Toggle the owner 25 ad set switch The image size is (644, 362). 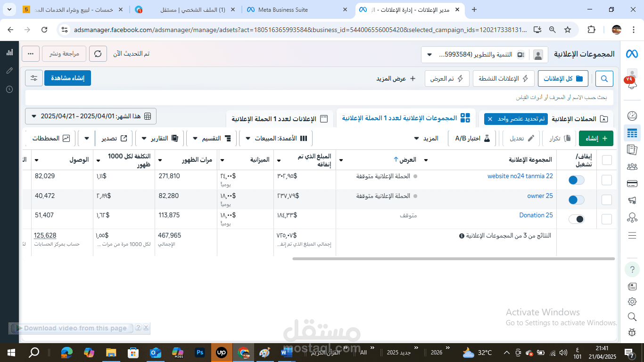coord(576,200)
